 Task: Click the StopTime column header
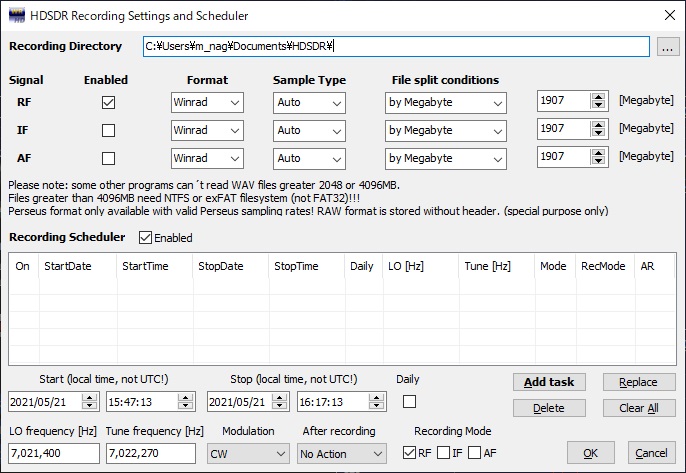click(x=307, y=266)
